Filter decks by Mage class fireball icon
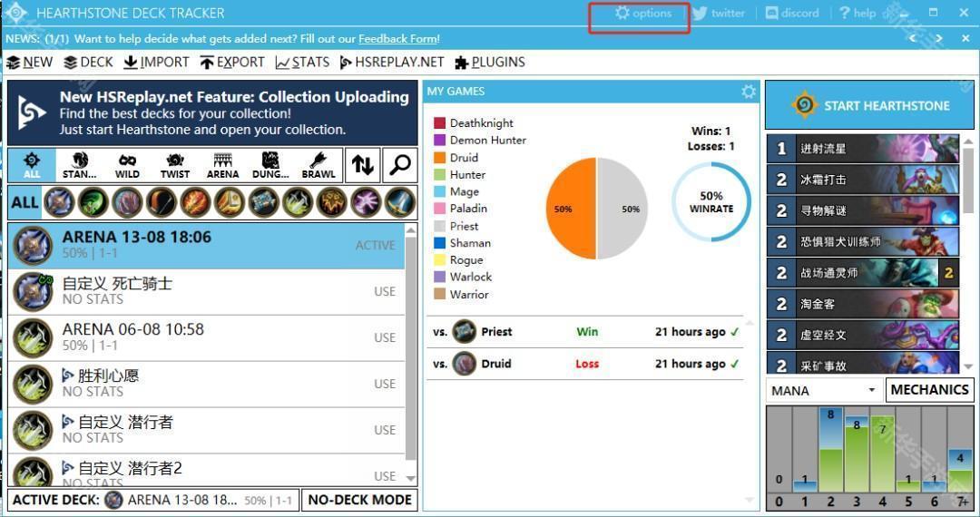 (195, 202)
